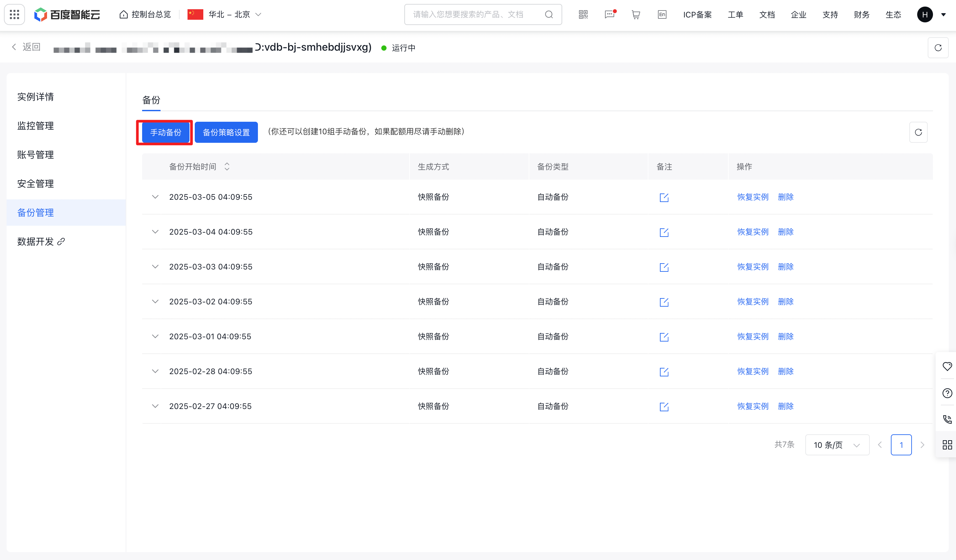Open the product grid menu icon

coord(14,14)
